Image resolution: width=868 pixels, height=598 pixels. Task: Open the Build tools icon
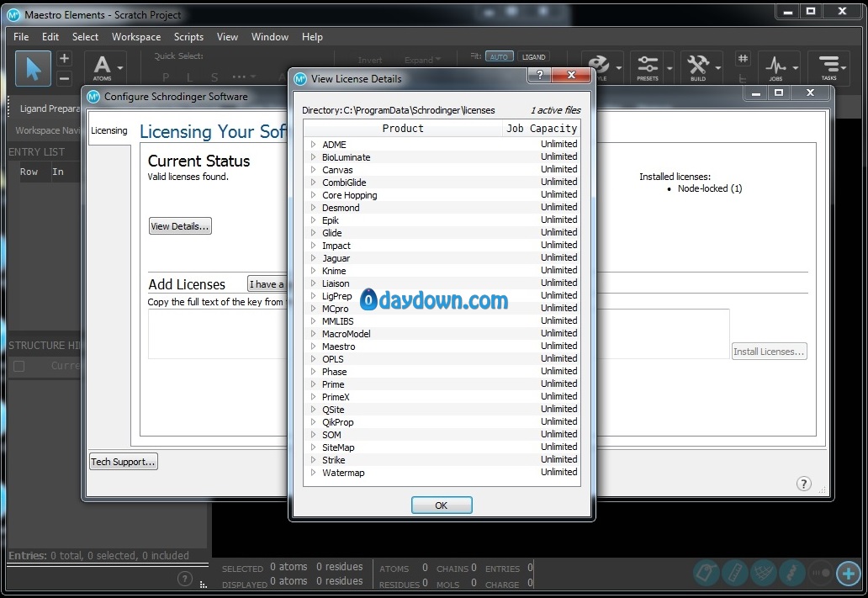point(697,67)
